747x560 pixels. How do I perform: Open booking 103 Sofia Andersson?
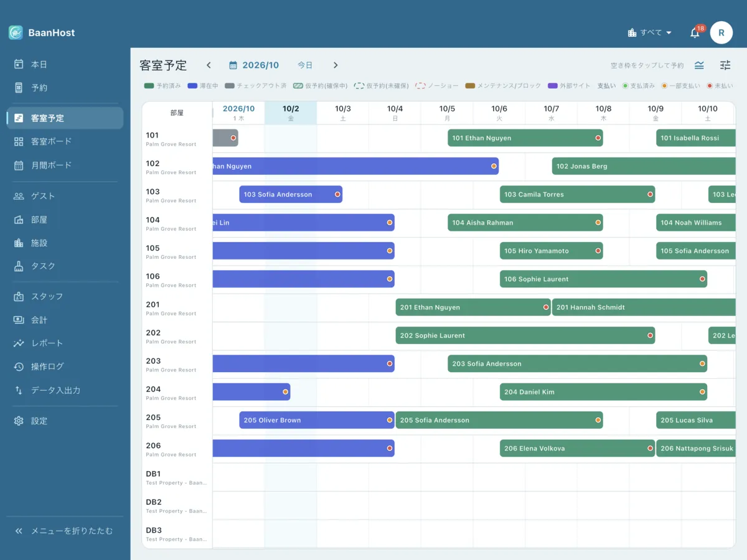291,194
